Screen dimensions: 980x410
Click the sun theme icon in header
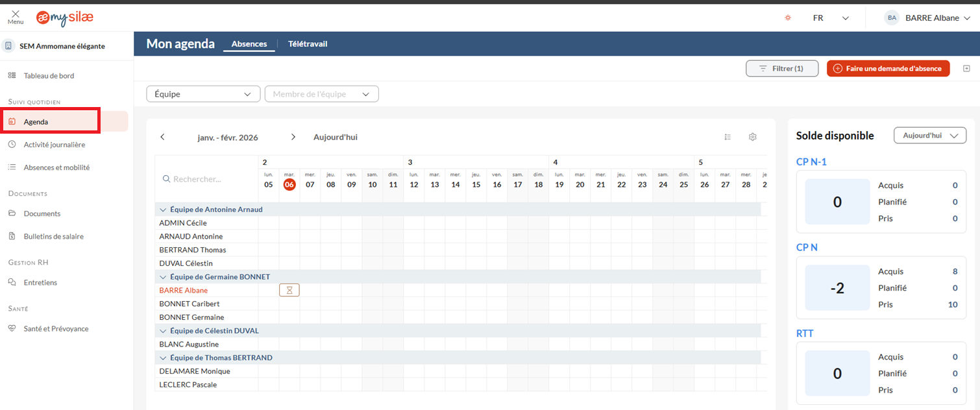(x=788, y=18)
